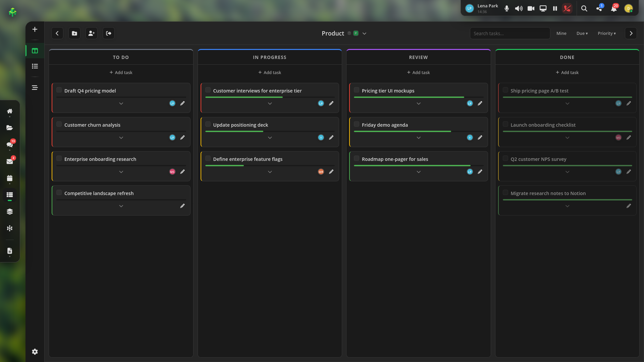Image resolution: width=644 pixels, height=362 pixels.
Task: Check off Draft Q4 pricing model
Action: (x=59, y=90)
